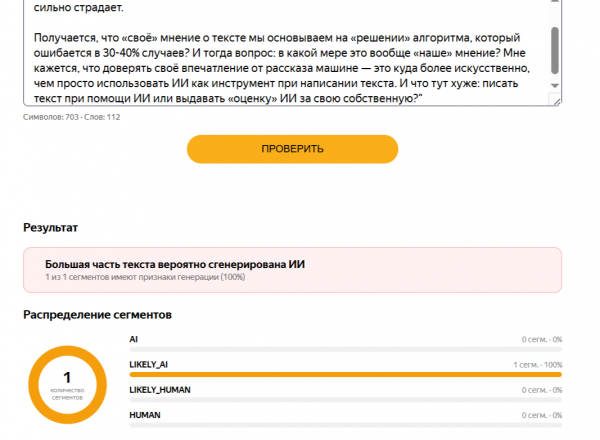This screenshot has height=440, width=600.
Task: Select the LIKELY_AI segment label
Action: 148,365
